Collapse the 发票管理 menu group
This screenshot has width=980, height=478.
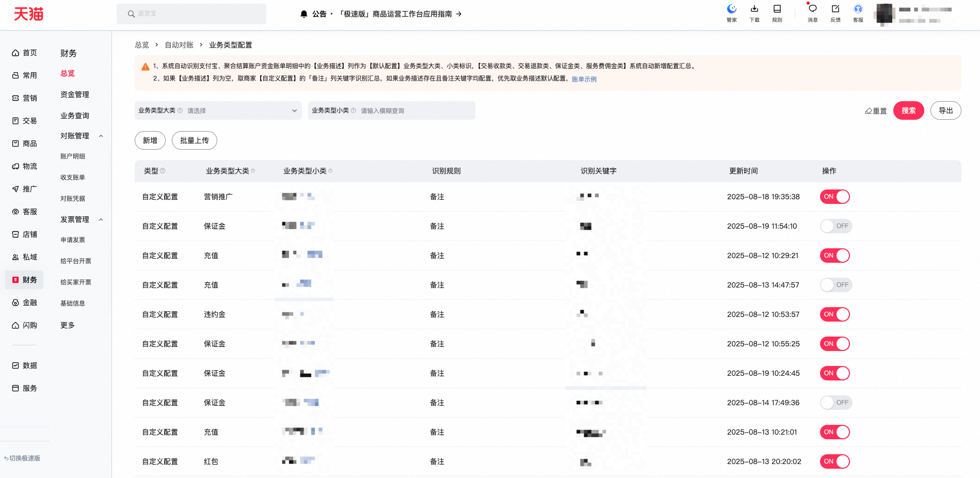tap(101, 220)
